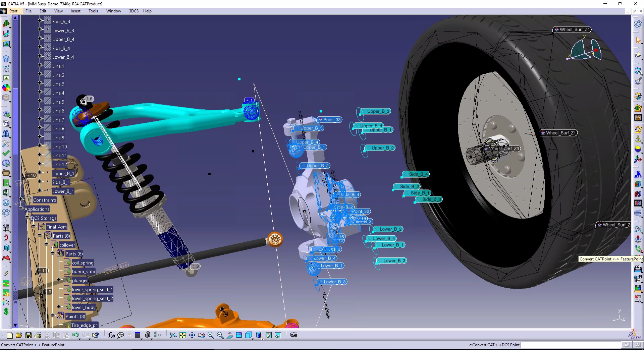Viewport: 644px width, 350px height.
Task: Collapse the Final_Asm node
Action: tap(34, 226)
